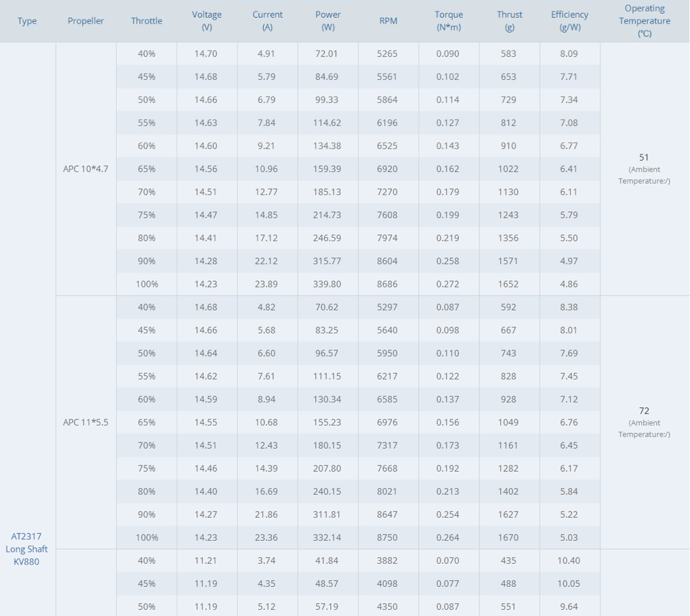Viewport: 690px width, 616px height.
Task: Click the current value 17.12
Action: coord(266,238)
